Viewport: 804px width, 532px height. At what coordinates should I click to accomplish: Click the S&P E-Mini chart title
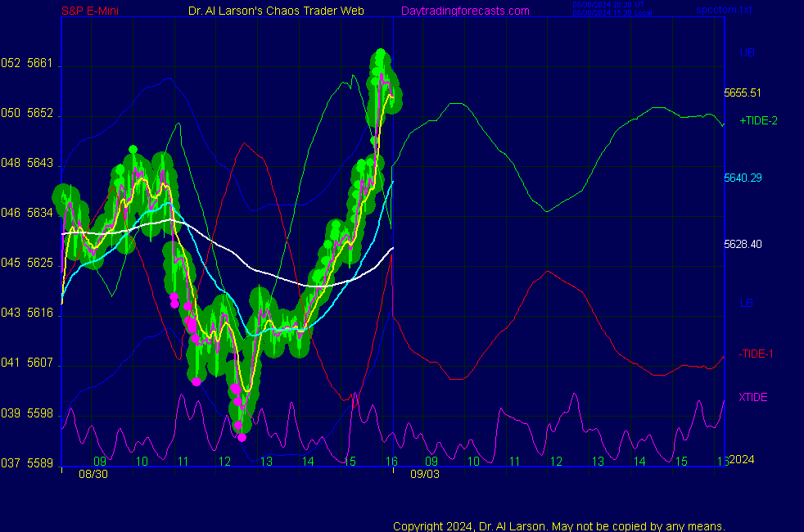coord(90,11)
